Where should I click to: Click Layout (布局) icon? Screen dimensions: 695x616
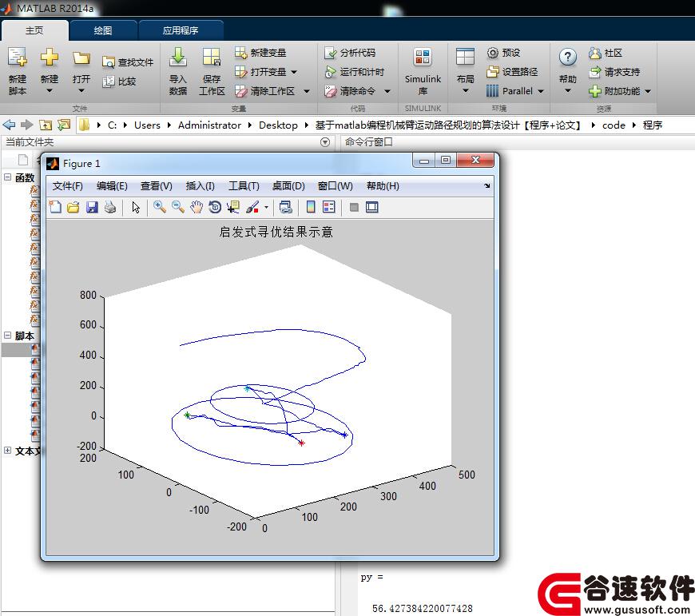point(466,58)
